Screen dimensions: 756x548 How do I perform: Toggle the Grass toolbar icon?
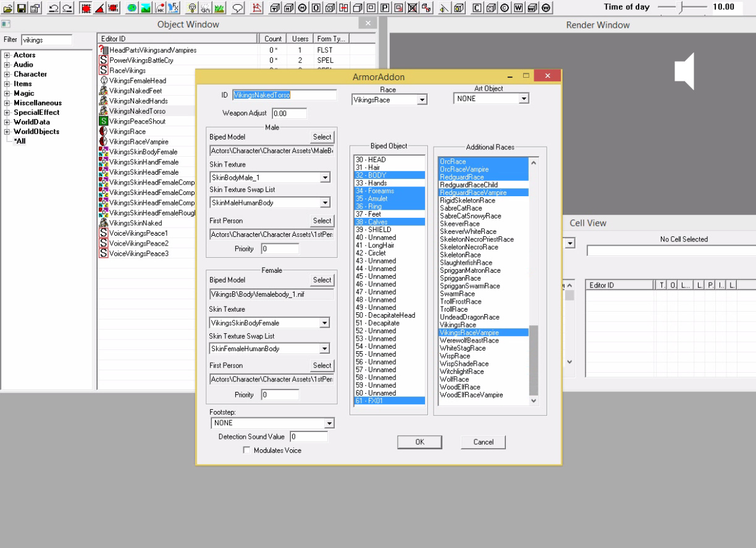tap(219, 8)
